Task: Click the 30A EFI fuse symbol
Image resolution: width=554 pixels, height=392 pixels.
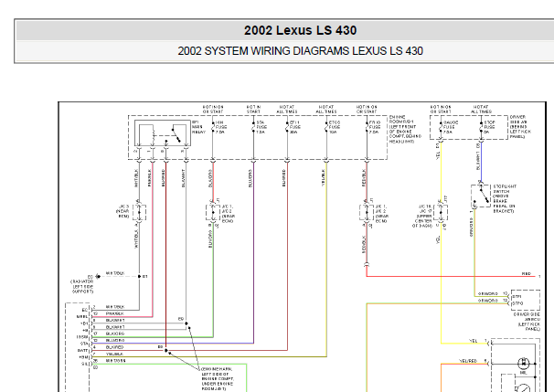Action: click(x=287, y=127)
